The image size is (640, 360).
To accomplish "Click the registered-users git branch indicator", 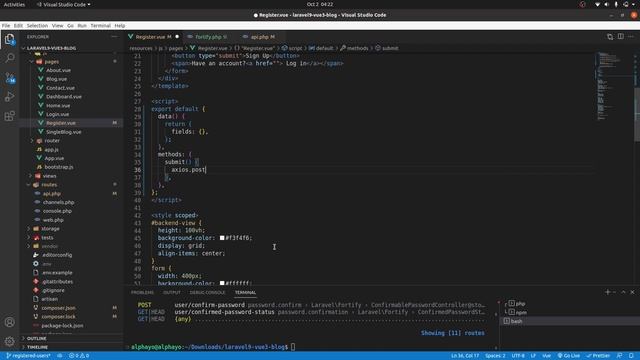I will click(28, 356).
